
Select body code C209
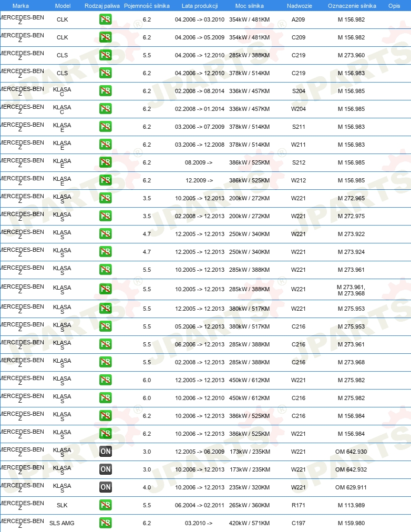click(299, 37)
